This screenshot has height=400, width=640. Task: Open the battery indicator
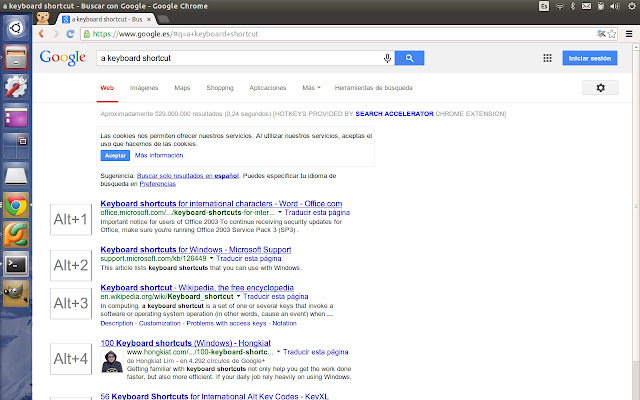point(600,6)
